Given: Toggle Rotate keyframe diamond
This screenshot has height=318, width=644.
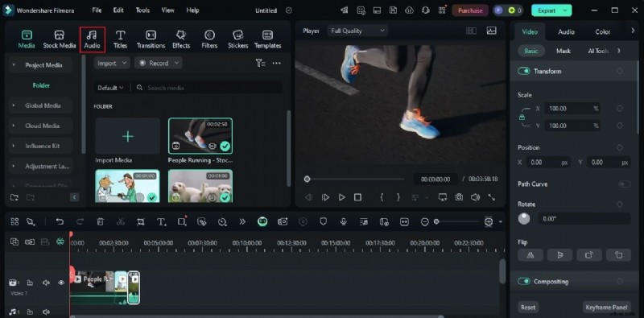Looking at the screenshot, I should [x=619, y=204].
